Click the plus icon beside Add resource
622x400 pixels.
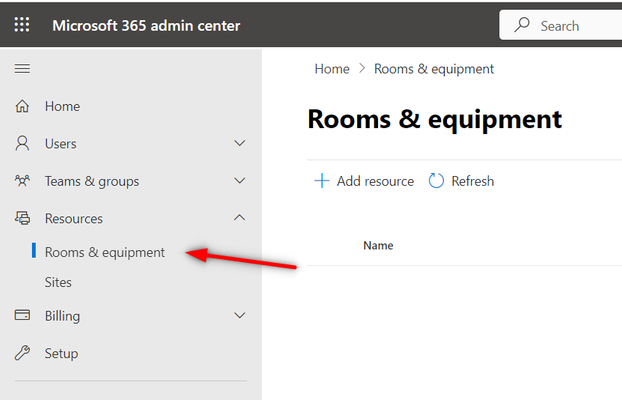click(x=322, y=181)
